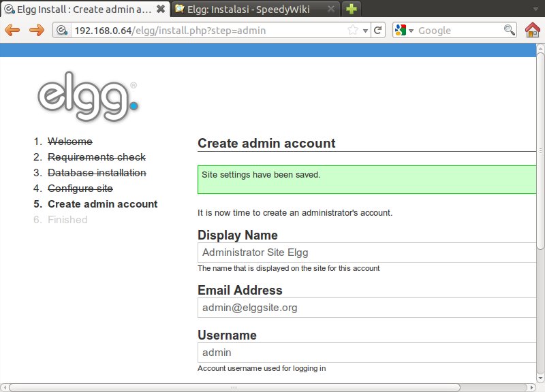
Task: Click the browser Forward arrow button
Action: (x=36, y=30)
